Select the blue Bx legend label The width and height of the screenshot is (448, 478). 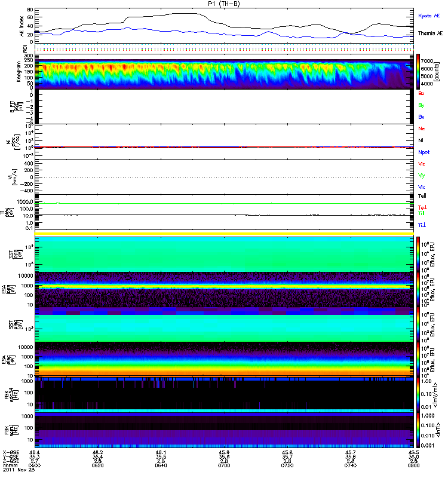(x=421, y=117)
